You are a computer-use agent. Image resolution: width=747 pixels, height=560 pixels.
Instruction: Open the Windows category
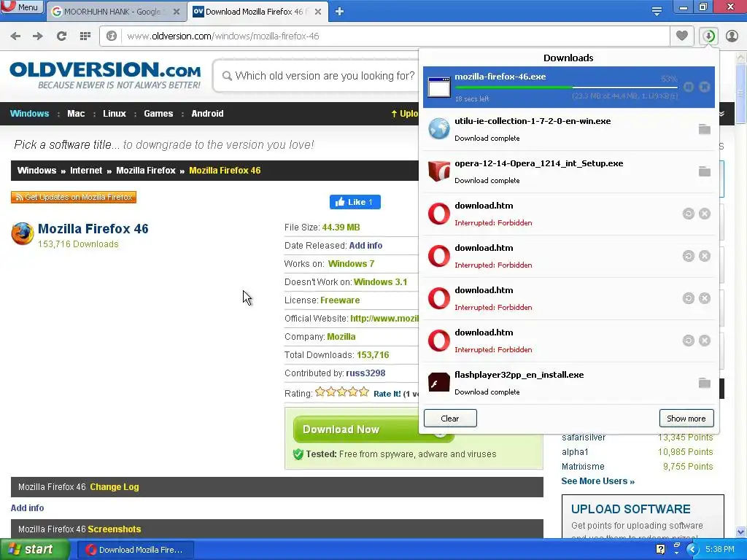click(x=29, y=113)
